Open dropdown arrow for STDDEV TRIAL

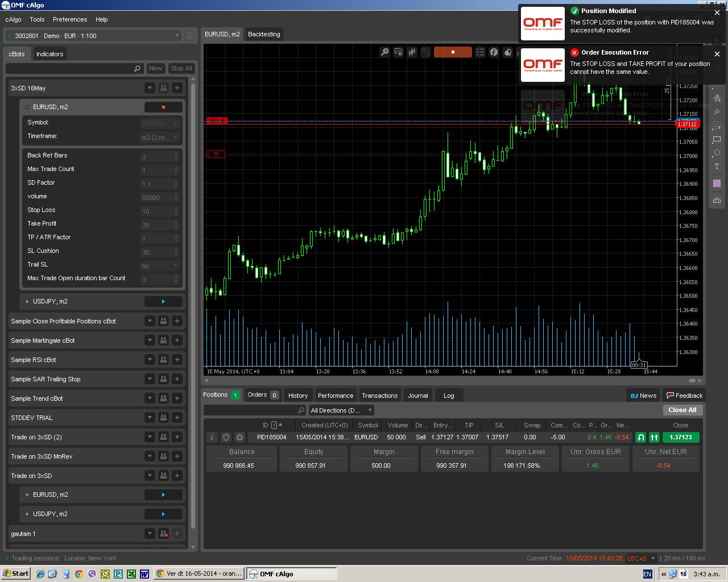(150, 418)
